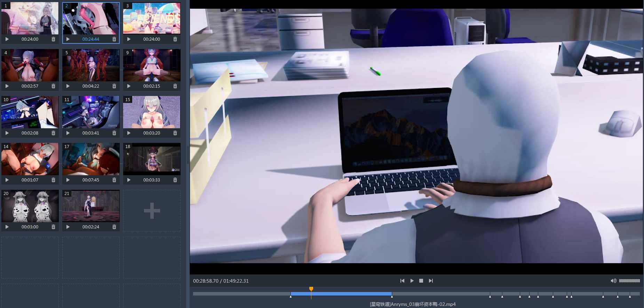644x308 pixels.
Task: Add a new clip with the plus tile
Action: pos(152,211)
